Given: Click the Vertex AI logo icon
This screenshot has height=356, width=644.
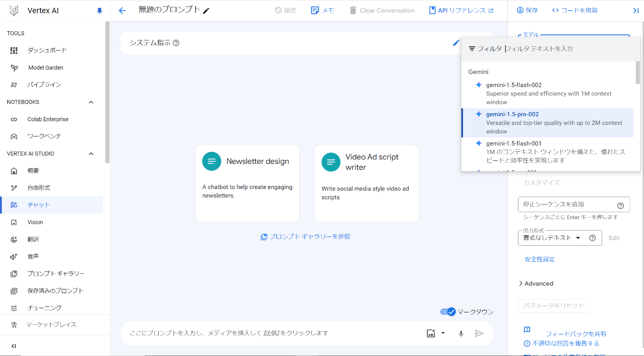Looking at the screenshot, I should click(x=14, y=11).
